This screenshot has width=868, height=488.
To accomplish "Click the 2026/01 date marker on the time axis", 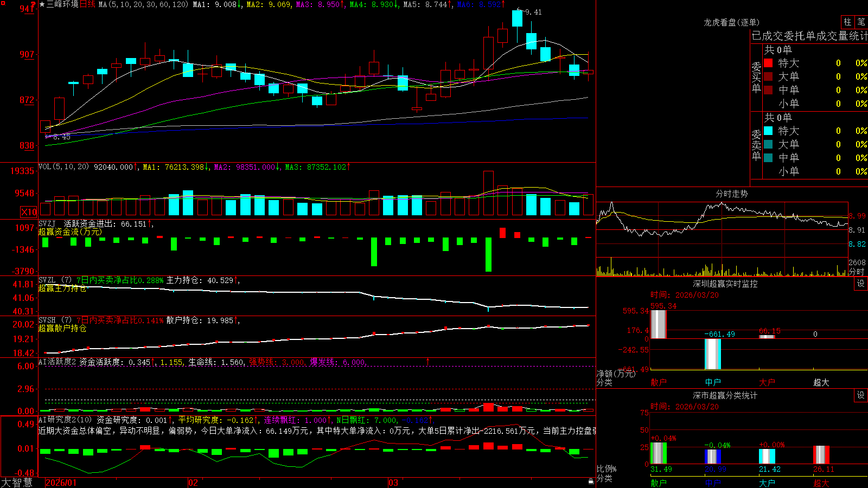I will point(61,483).
